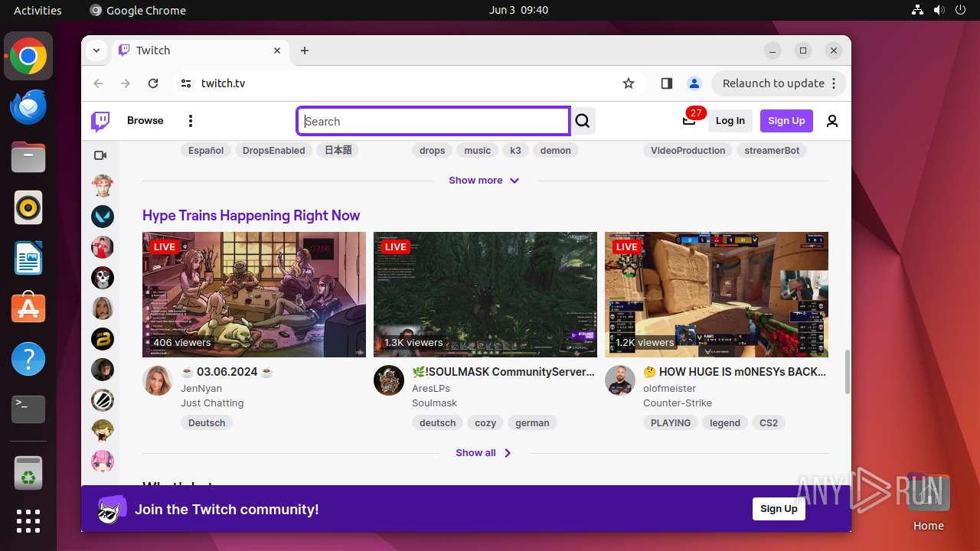Open Thunderbird from the Ubuntu dock
The height and width of the screenshot is (551, 980).
tap(28, 107)
